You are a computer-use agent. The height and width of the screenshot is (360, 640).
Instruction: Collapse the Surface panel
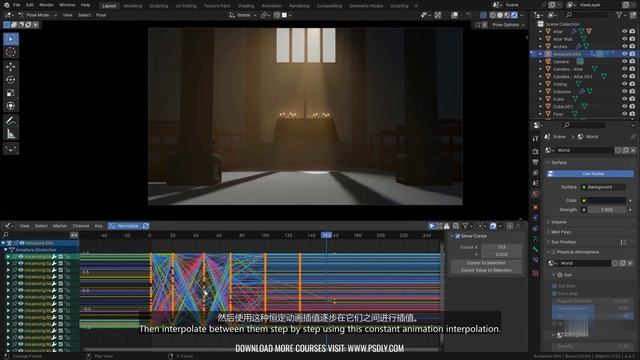coord(559,162)
